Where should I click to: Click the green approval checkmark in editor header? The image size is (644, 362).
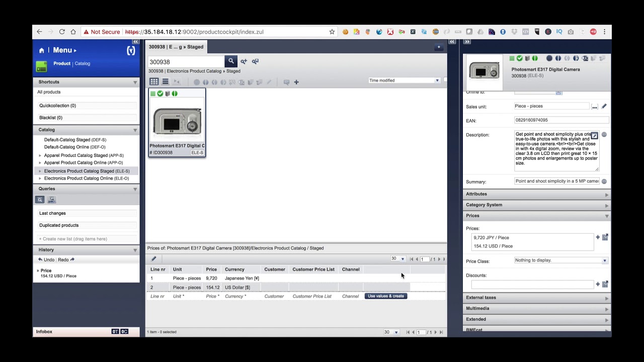click(520, 59)
